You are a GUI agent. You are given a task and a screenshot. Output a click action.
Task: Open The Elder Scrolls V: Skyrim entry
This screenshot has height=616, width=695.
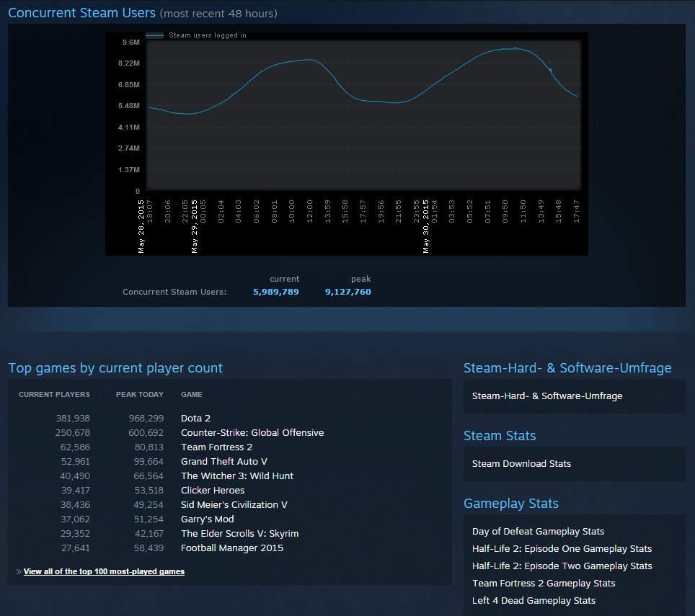click(240, 533)
